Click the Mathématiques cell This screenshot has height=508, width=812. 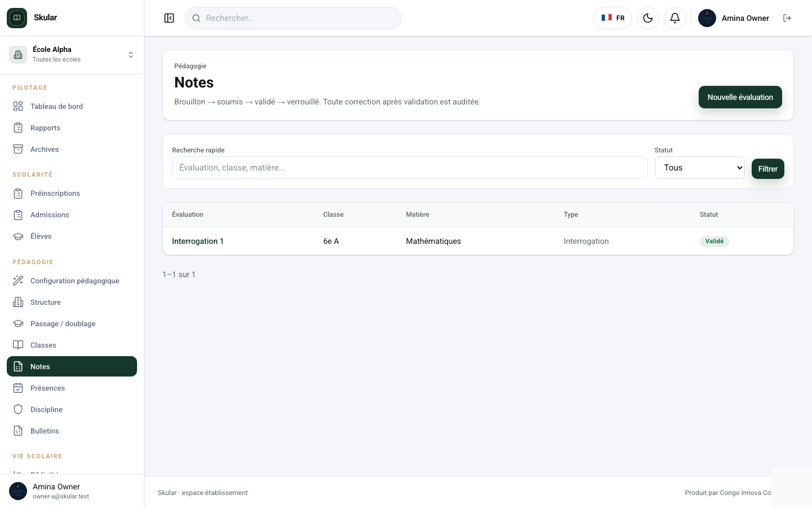pos(434,241)
